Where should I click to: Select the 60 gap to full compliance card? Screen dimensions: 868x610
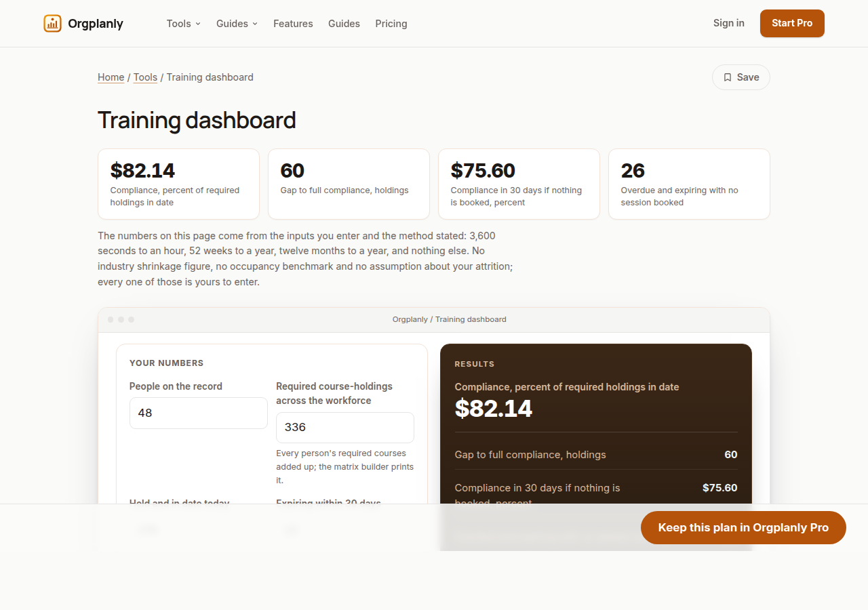pyautogui.click(x=349, y=184)
